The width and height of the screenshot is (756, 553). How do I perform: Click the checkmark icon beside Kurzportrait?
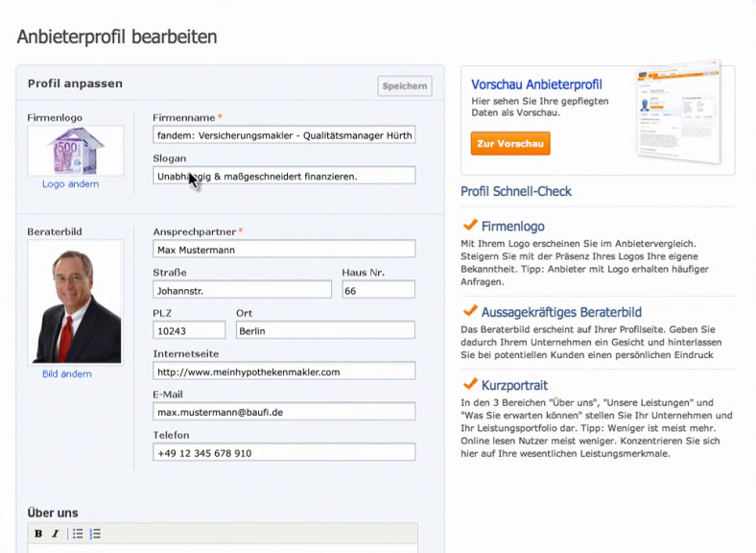click(x=470, y=385)
